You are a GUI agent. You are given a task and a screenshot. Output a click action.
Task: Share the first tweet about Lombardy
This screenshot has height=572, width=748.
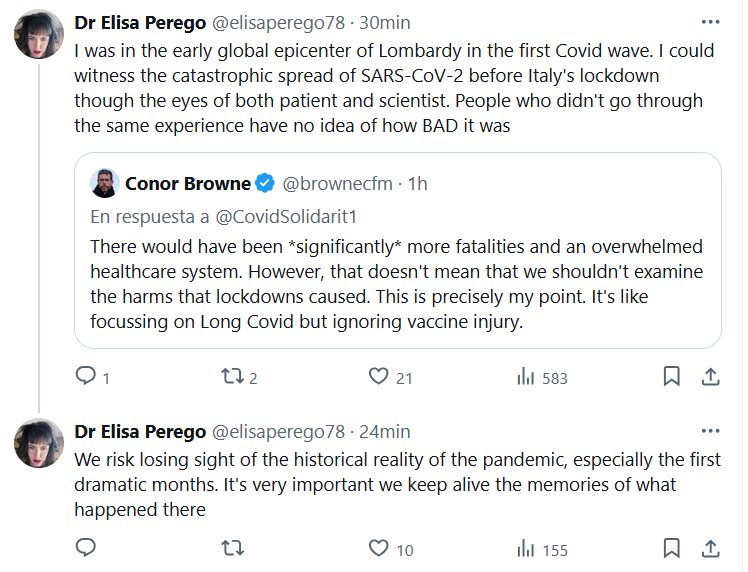click(x=710, y=377)
